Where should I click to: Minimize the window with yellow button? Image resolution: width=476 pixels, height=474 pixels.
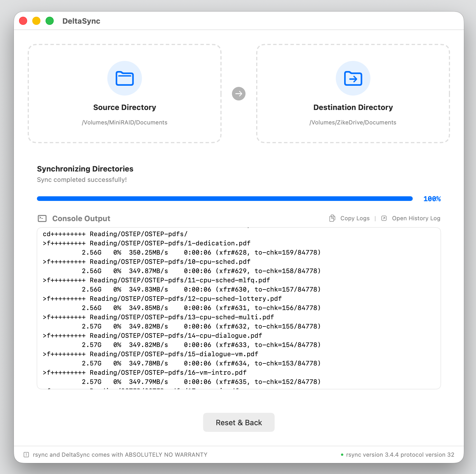tap(36, 21)
